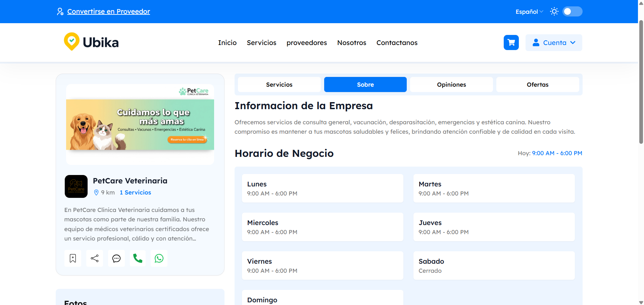Enable the provider mode via top banner icon
This screenshot has width=644, height=305.
pyautogui.click(x=60, y=11)
